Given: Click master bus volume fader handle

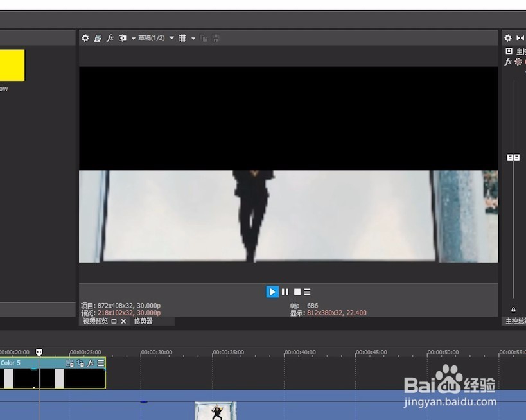Looking at the screenshot, I should 513,157.
